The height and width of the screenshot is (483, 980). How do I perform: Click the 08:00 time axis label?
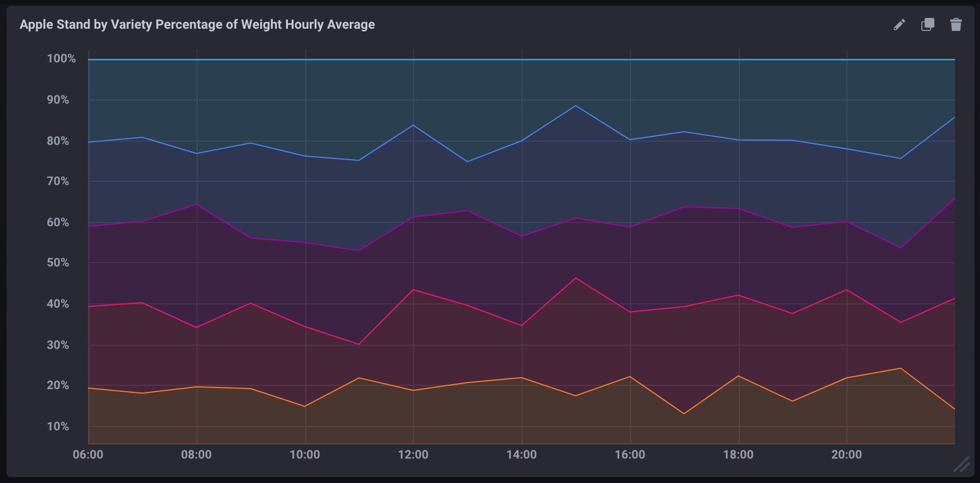coord(197,455)
